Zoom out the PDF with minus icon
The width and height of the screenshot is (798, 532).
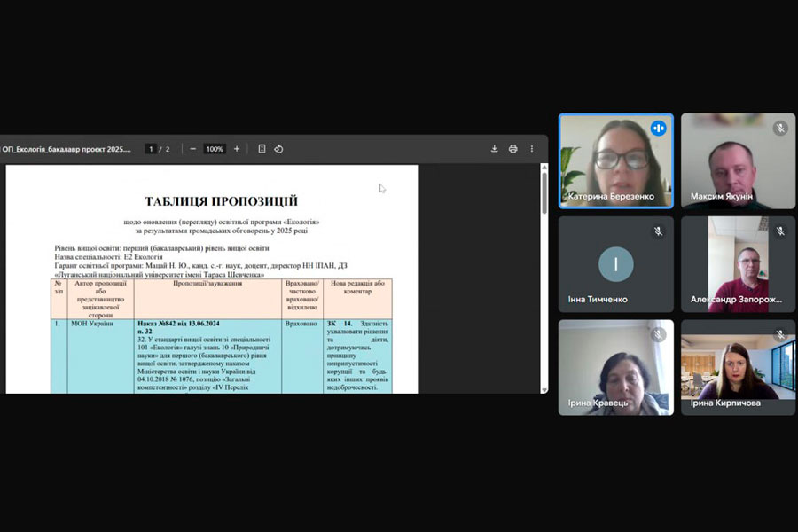(x=193, y=149)
